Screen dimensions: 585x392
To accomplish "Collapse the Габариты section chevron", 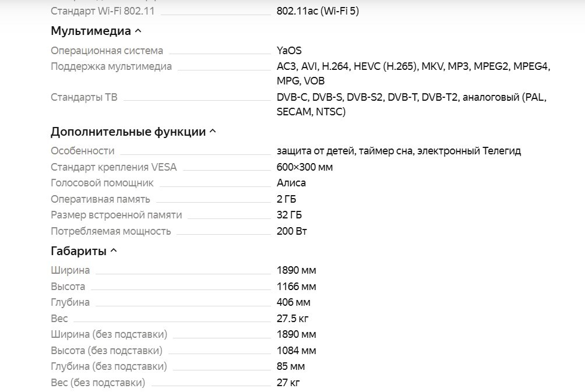I will tap(114, 251).
